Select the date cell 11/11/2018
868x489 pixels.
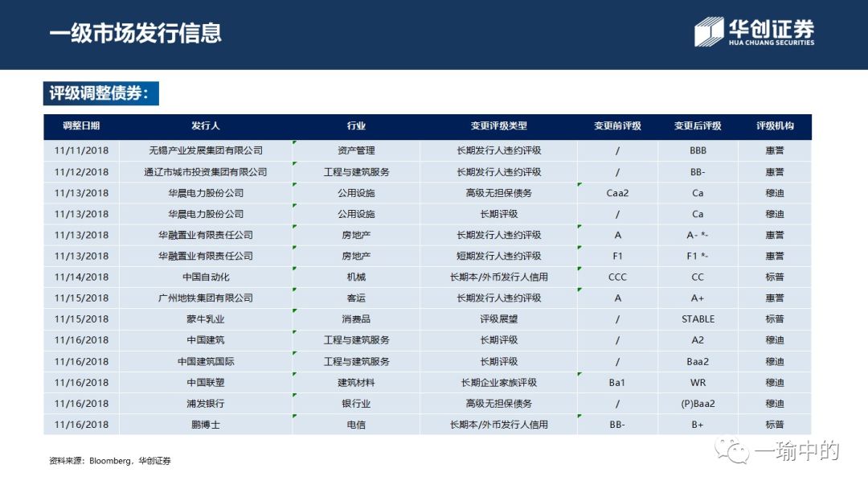[81, 150]
